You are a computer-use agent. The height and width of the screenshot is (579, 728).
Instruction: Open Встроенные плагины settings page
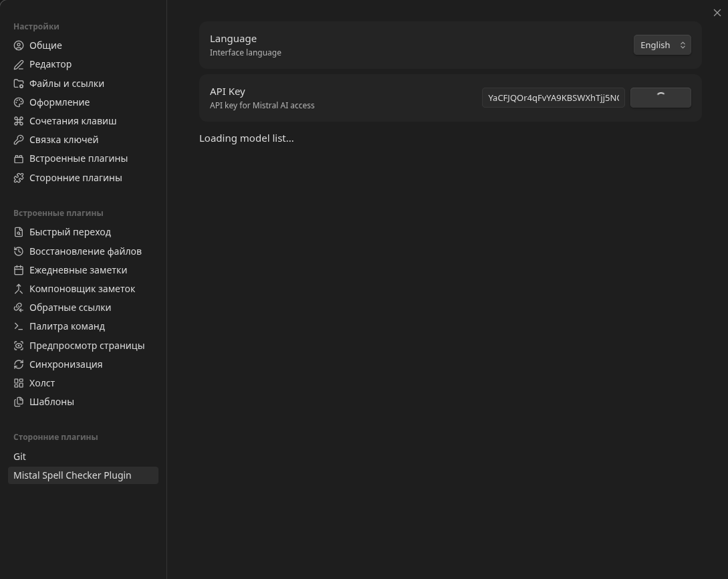tap(83, 159)
